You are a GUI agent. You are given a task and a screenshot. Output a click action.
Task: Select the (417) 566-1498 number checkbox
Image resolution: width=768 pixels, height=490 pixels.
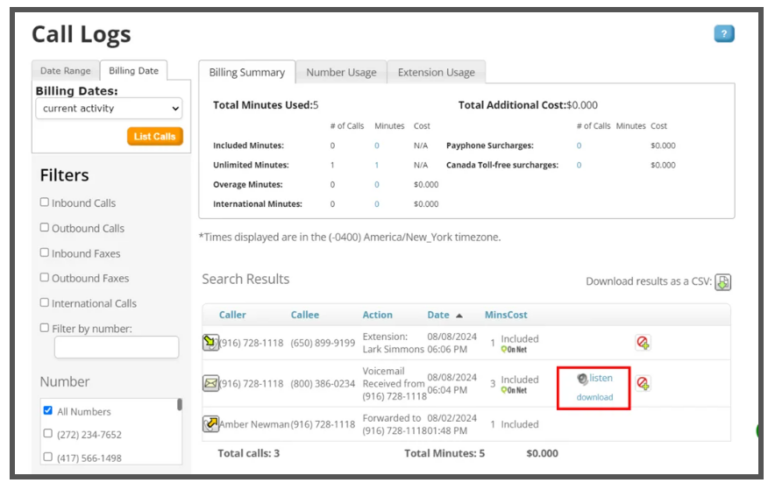(x=48, y=457)
